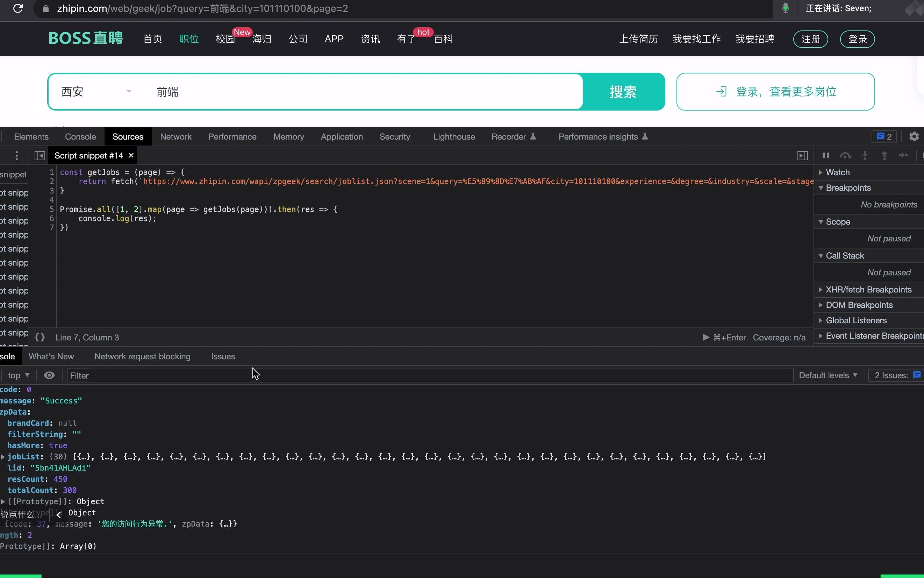Switch to the Console tab
The image size is (924, 578).
[x=80, y=136]
